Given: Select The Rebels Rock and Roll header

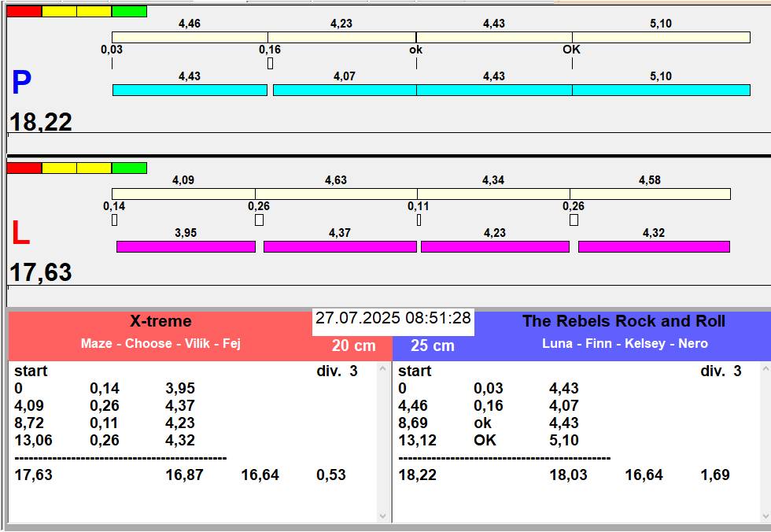Looking at the screenshot, I should click(x=623, y=321).
